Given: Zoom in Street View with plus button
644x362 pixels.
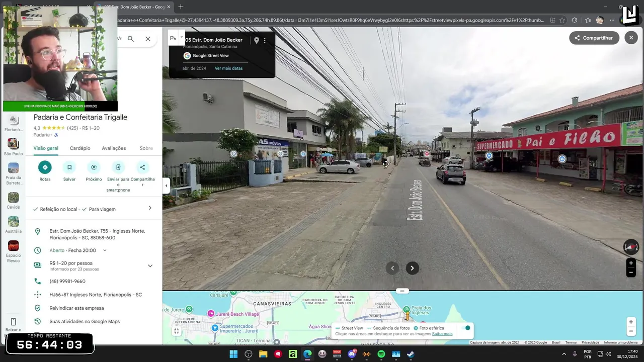Looking at the screenshot, I should pos(631,263).
